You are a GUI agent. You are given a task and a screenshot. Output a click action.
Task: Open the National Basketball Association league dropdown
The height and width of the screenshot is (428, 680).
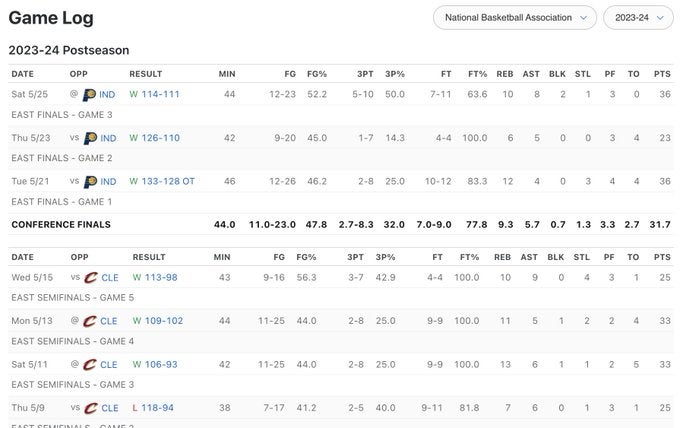[515, 17]
